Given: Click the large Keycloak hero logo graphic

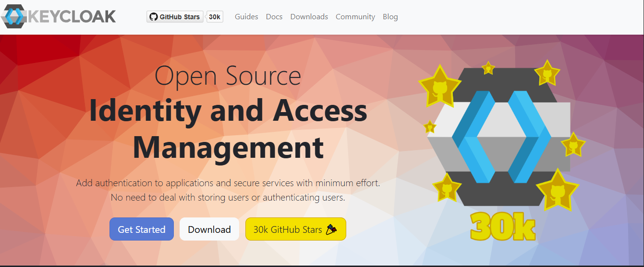Looking at the screenshot, I should [x=498, y=137].
